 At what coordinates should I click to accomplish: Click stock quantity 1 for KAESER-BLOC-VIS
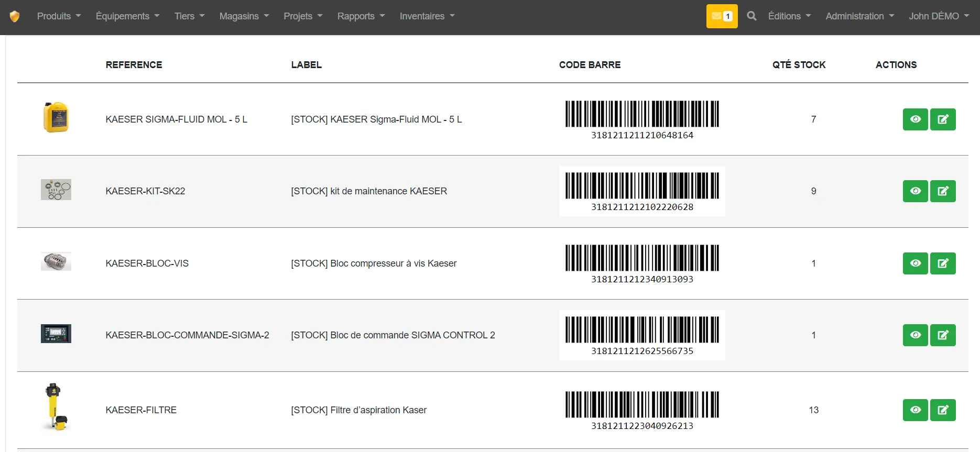coord(813,263)
